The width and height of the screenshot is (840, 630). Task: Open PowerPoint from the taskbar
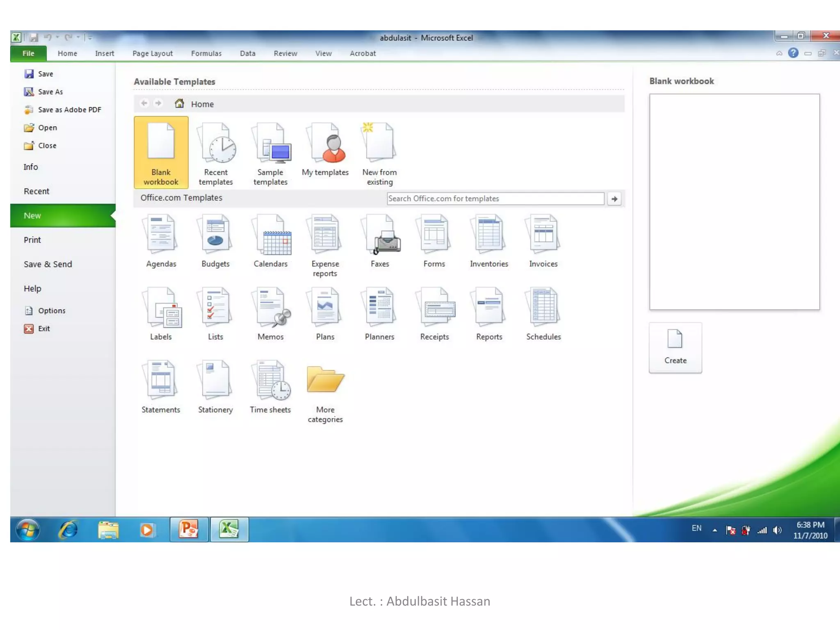coord(189,530)
